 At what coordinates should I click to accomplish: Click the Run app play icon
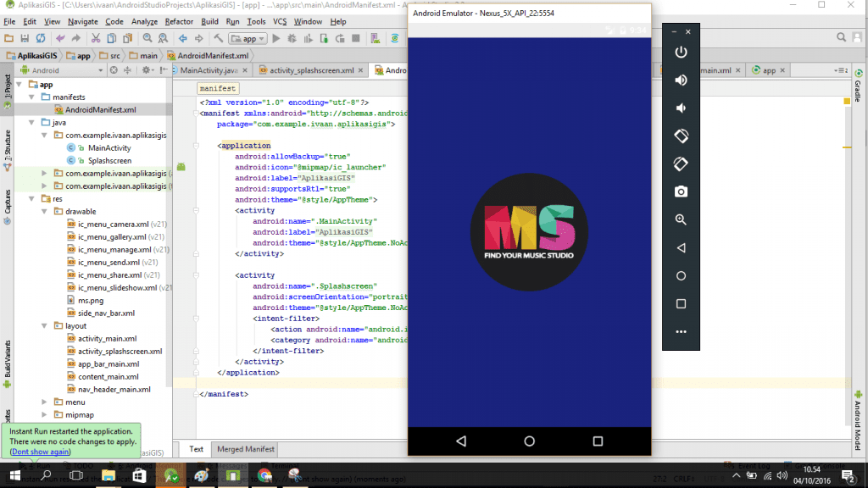pyautogui.click(x=277, y=38)
